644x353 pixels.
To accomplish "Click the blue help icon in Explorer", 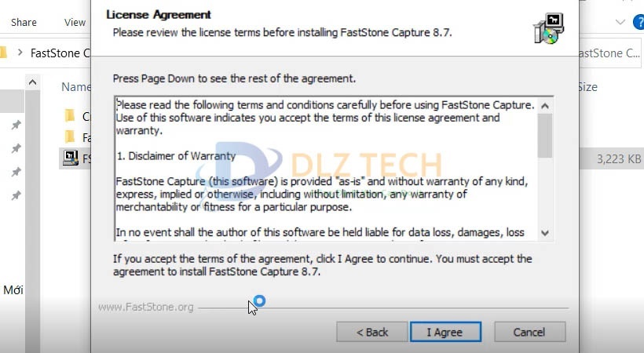I will point(639,22).
